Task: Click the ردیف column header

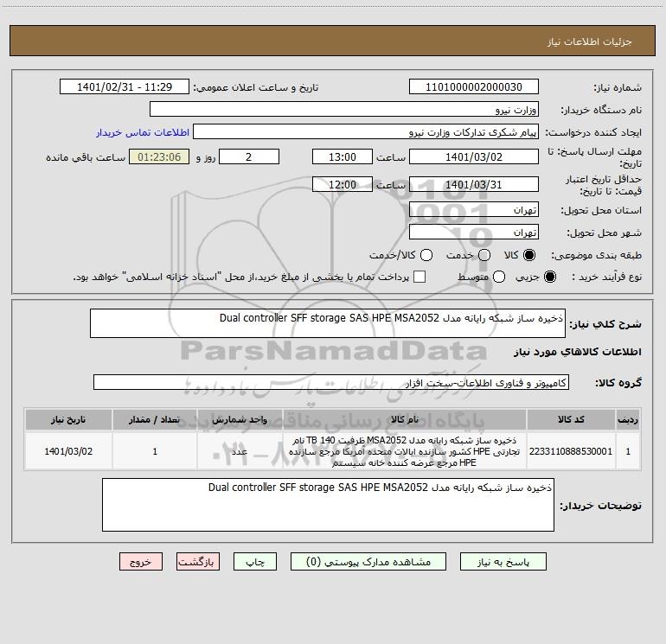Action: [628, 419]
